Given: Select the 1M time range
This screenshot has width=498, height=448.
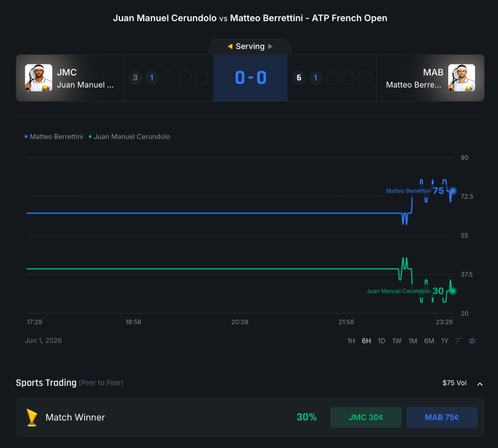Looking at the screenshot, I should tap(413, 341).
